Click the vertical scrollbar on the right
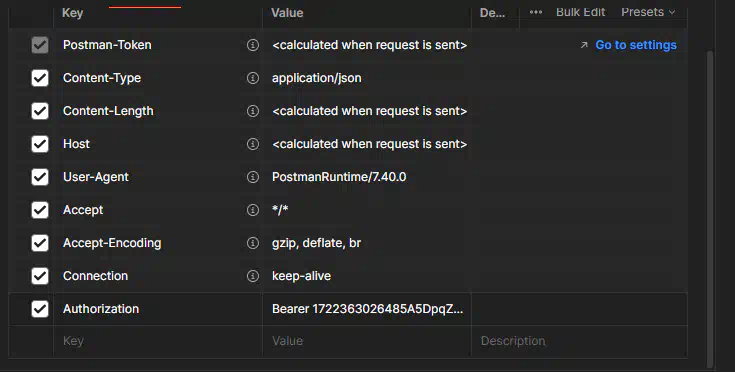 point(710,208)
